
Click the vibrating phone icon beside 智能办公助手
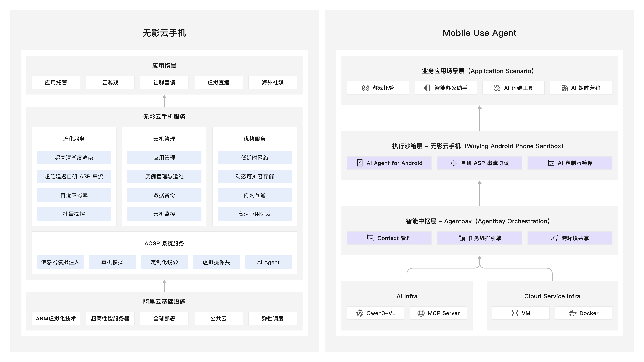point(428,88)
